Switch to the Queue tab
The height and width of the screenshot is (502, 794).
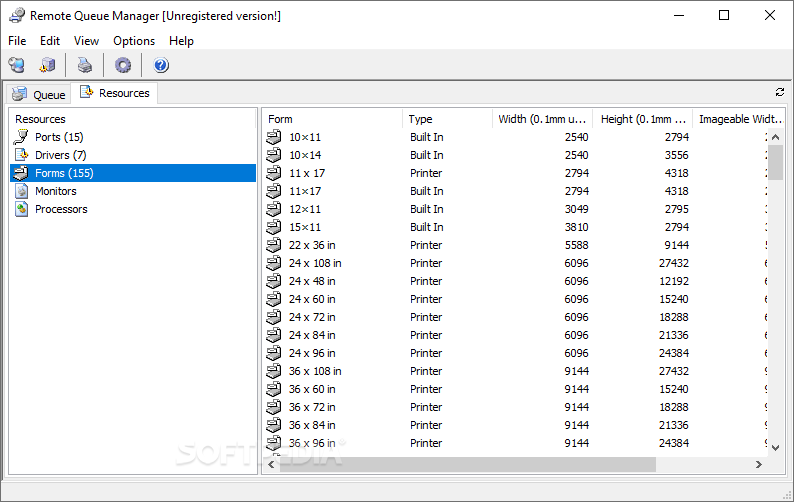pos(39,94)
